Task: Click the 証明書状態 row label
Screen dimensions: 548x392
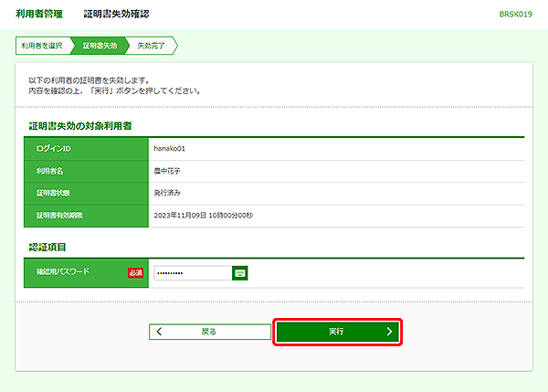Action: pos(53,193)
